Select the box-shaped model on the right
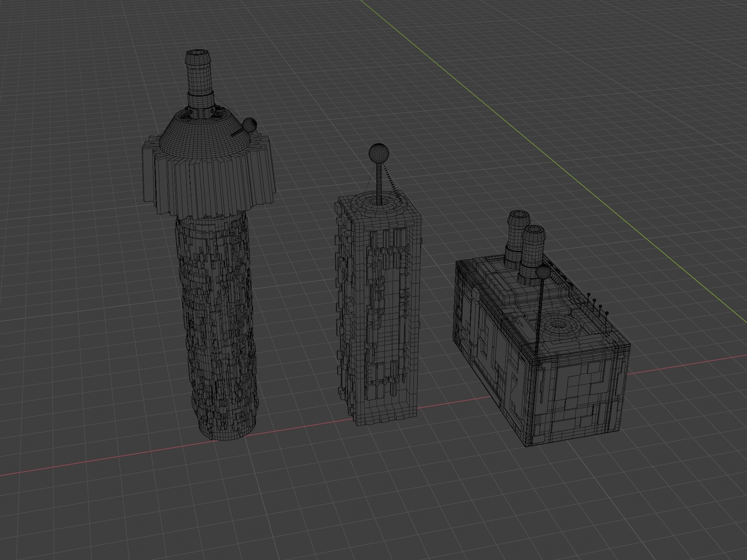 click(x=539, y=365)
